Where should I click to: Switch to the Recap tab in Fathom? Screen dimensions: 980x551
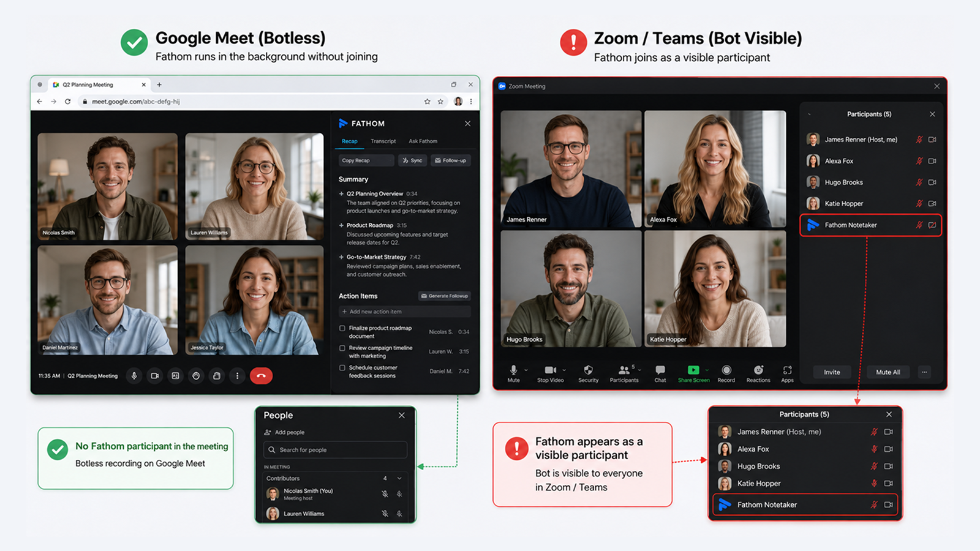[x=350, y=141]
